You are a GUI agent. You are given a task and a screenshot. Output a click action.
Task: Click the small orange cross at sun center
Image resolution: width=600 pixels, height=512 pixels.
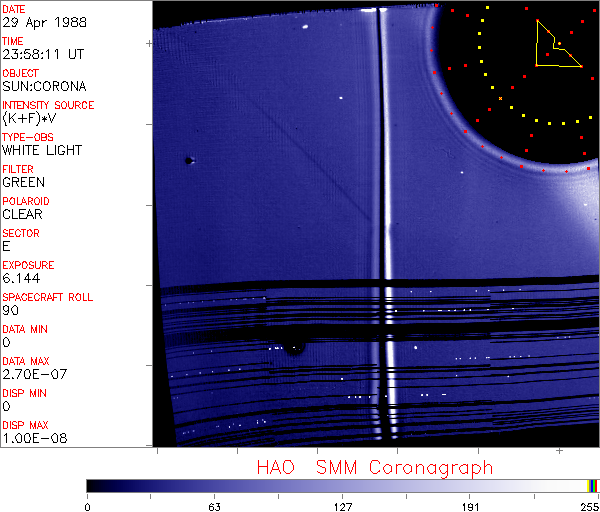pos(500,98)
